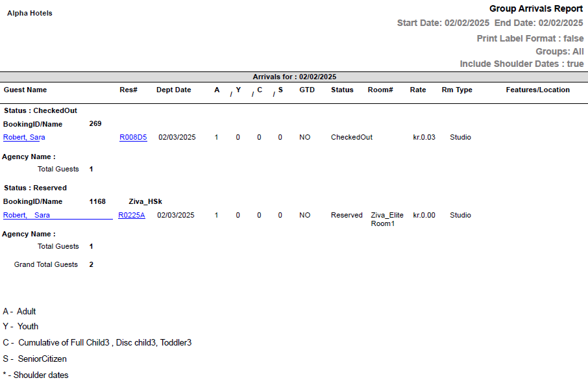Open the Robert, Sara guest link under Reserved

pyautogui.click(x=27, y=215)
